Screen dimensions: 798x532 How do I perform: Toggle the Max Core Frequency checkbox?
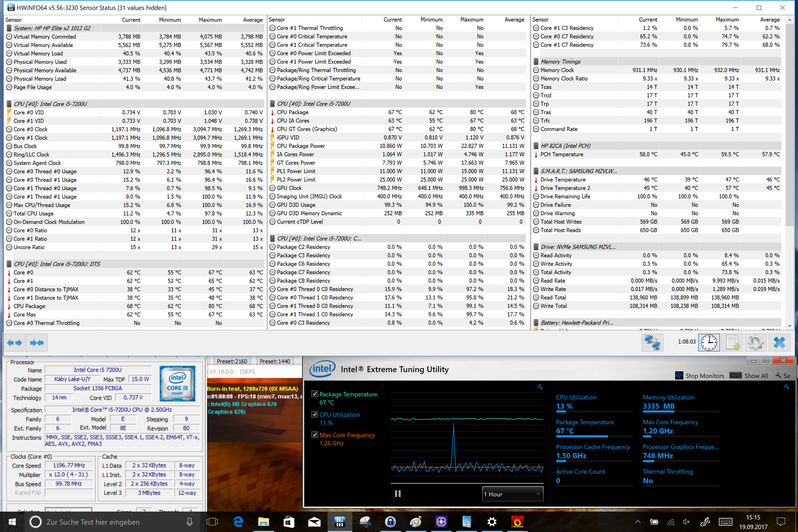[315, 435]
